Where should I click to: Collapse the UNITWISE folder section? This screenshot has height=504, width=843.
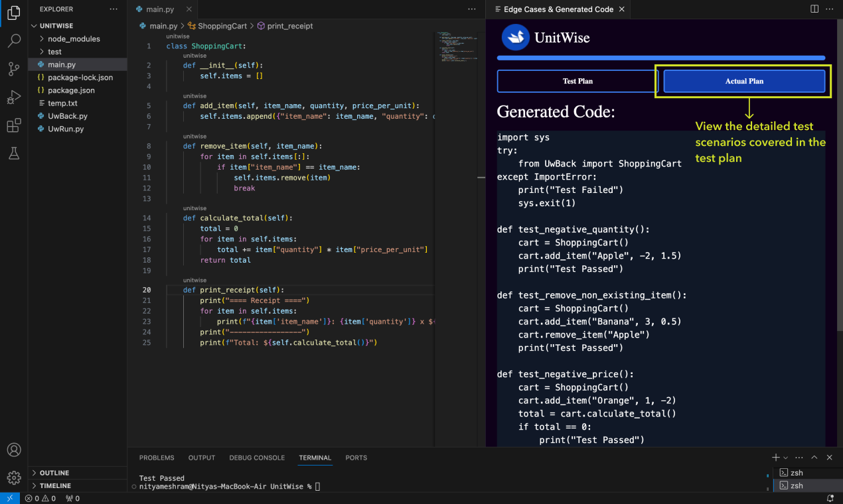[77, 26]
